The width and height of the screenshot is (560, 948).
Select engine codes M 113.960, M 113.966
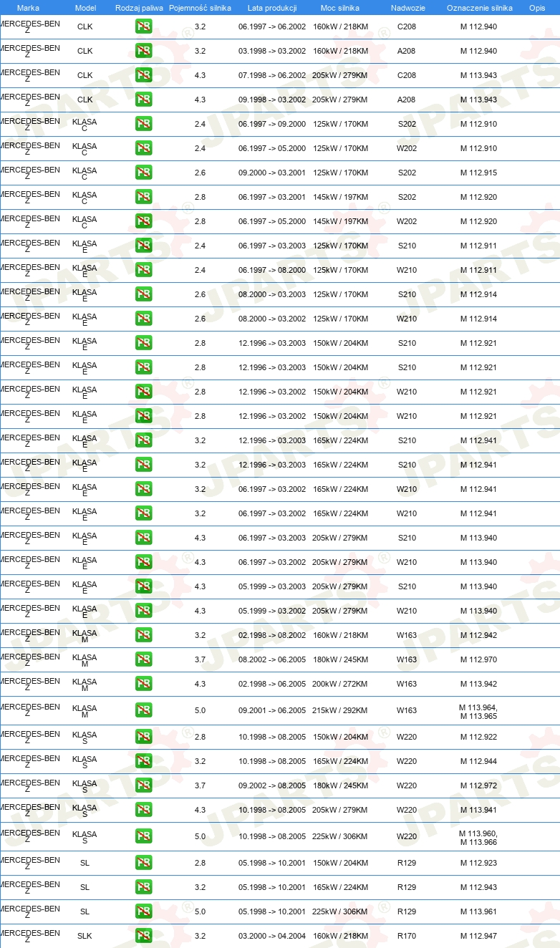click(478, 838)
